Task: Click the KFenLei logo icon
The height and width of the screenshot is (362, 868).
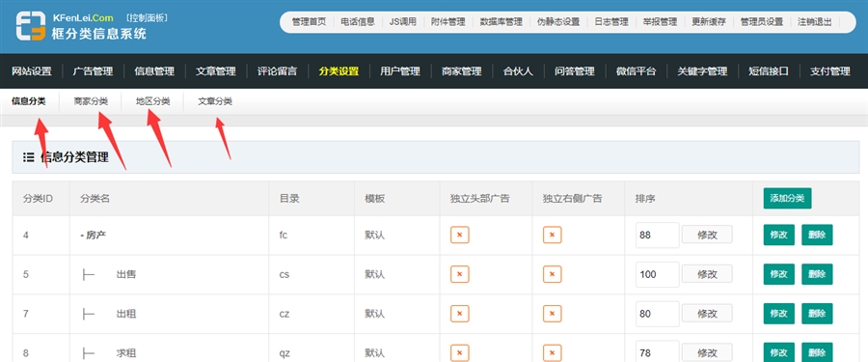Action: 31,25
